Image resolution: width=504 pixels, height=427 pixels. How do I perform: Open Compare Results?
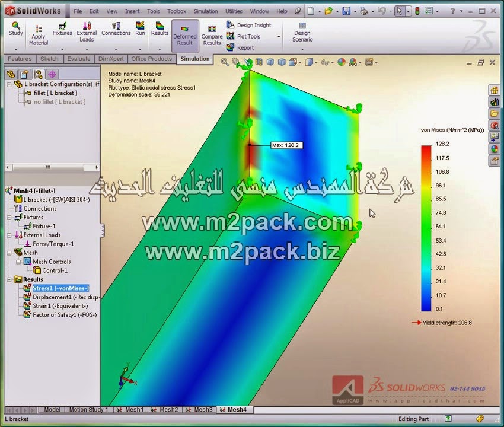coord(212,36)
